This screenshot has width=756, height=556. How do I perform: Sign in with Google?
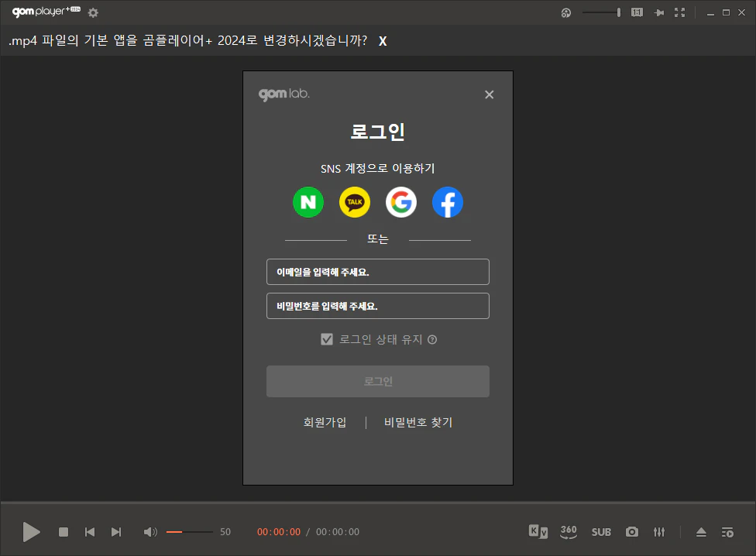400,201
